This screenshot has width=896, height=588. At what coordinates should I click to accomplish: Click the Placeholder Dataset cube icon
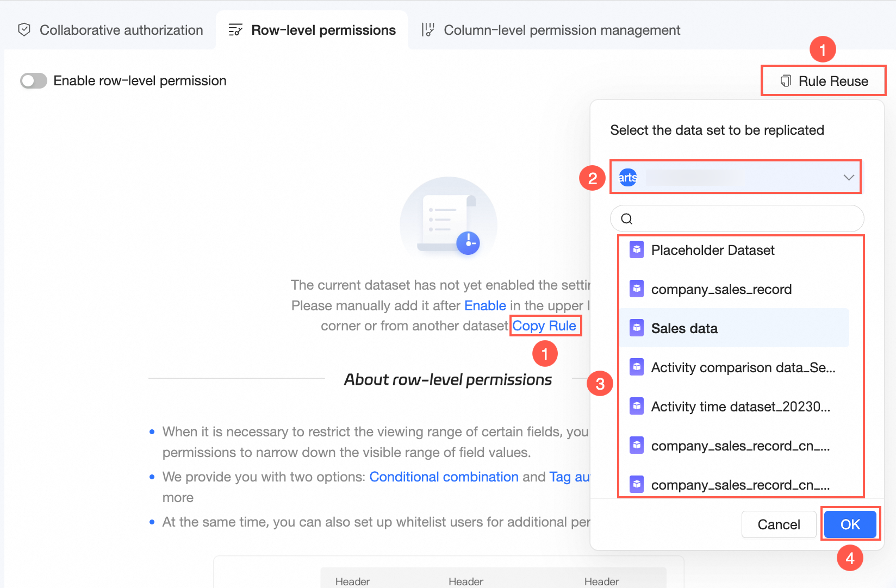637,250
